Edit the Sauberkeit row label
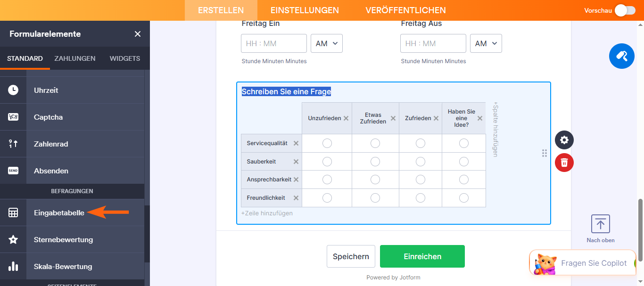The width and height of the screenshot is (644, 286). [261, 162]
